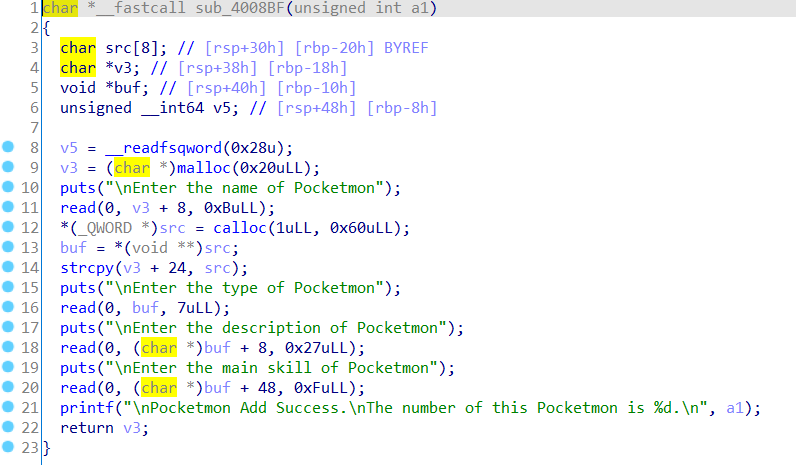Click the malloc call on line 9
This screenshot has width=796, height=465.
coord(204,168)
